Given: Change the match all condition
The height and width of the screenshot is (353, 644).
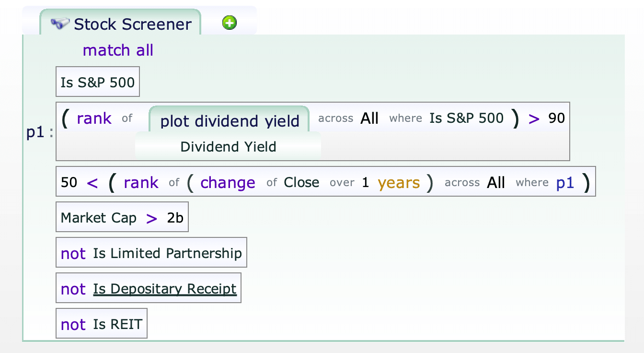Looking at the screenshot, I should [x=118, y=50].
